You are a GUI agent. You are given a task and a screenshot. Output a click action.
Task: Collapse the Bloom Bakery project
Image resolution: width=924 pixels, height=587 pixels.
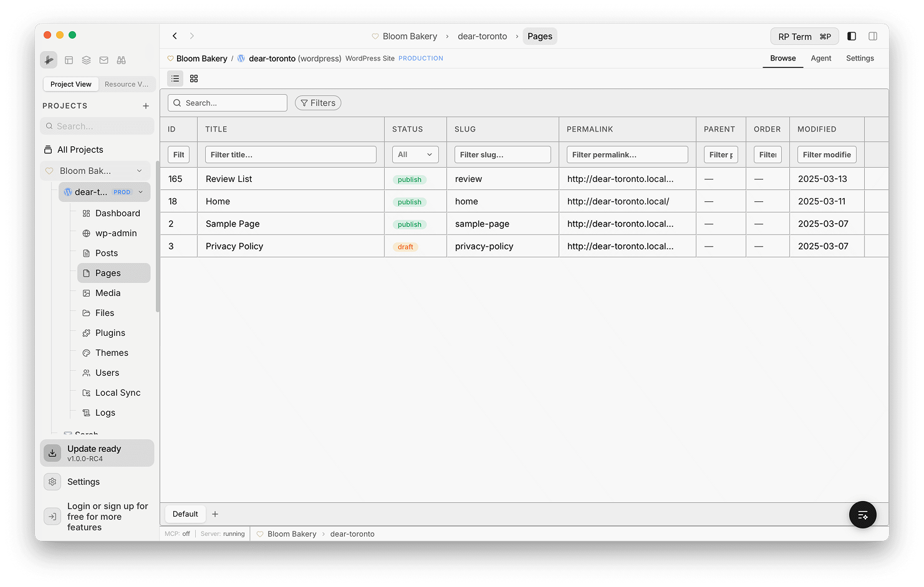pyautogui.click(x=138, y=170)
